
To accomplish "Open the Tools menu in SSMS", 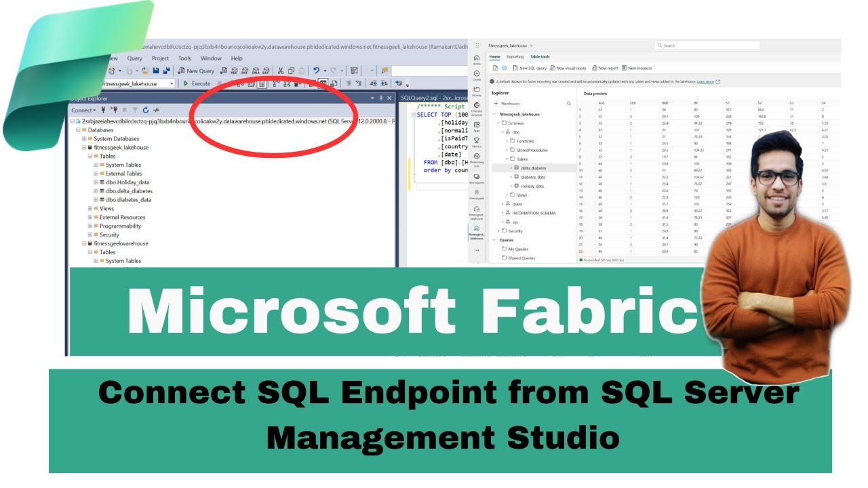I will click(184, 58).
